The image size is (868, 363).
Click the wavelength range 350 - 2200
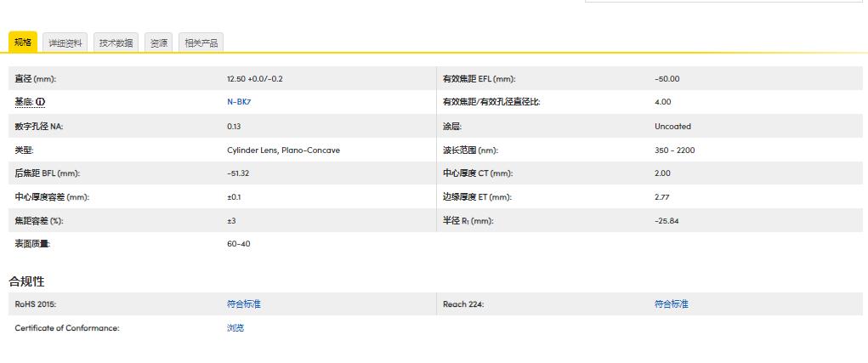[x=677, y=150]
